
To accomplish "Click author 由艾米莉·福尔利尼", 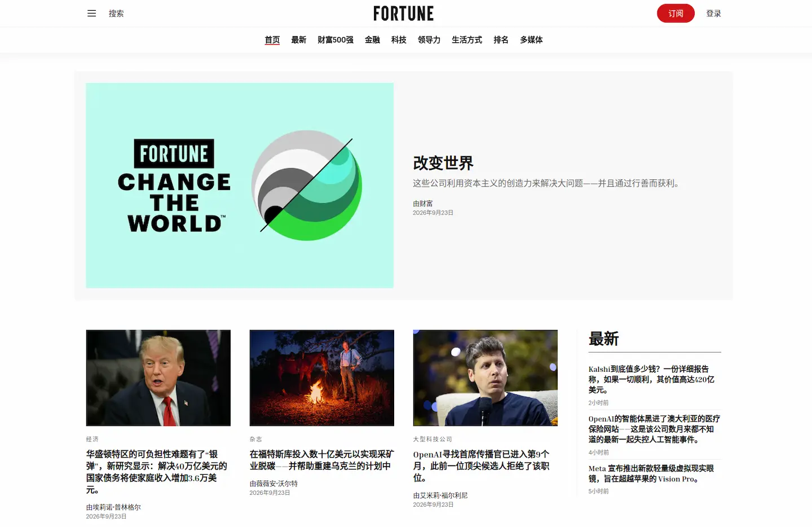I will click(x=440, y=495).
